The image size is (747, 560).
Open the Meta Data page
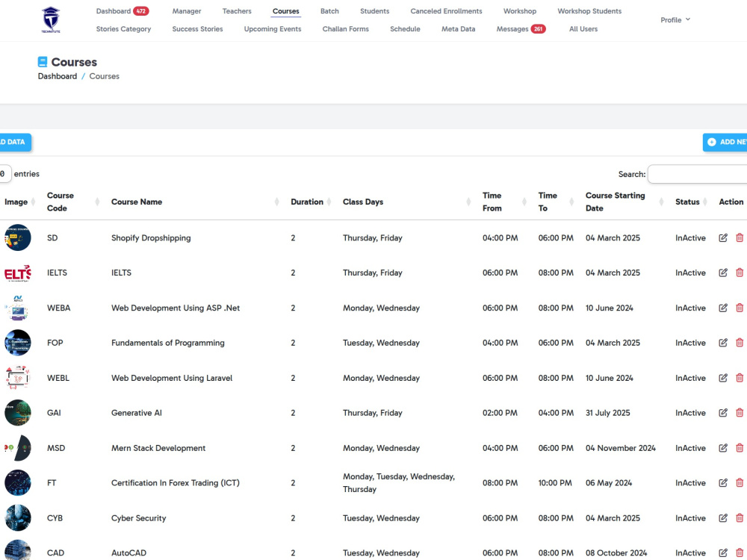click(459, 29)
